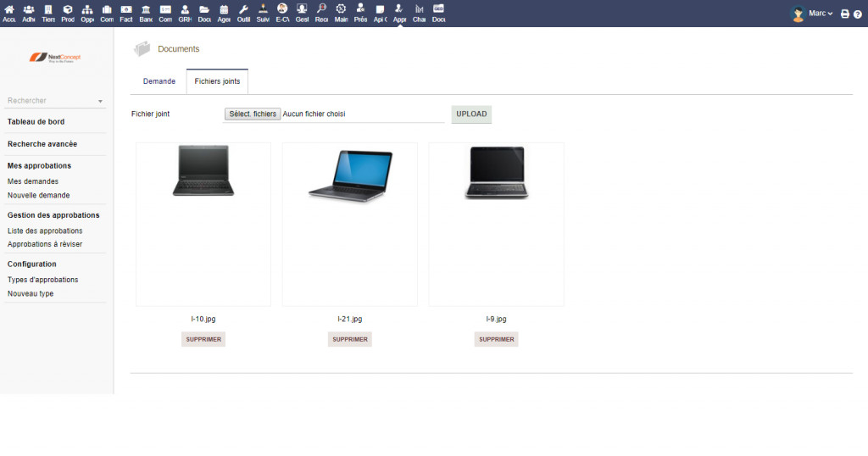Open Mes demandes
The width and height of the screenshot is (868, 456).
(x=33, y=181)
